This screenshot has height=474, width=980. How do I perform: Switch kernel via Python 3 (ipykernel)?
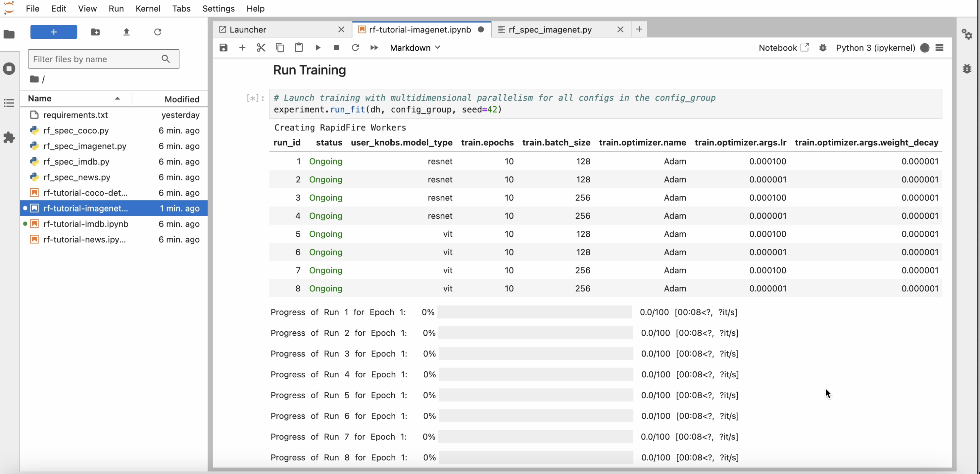[x=875, y=48]
